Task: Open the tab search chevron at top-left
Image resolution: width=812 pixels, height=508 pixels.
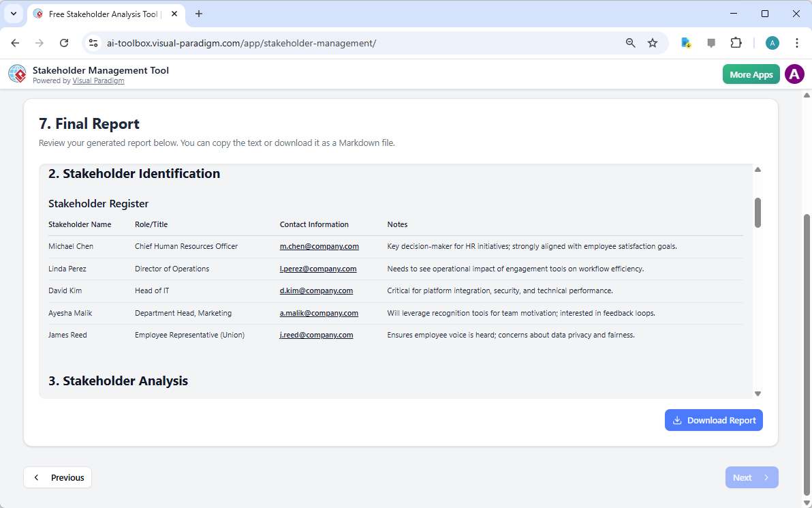Action: point(14,14)
